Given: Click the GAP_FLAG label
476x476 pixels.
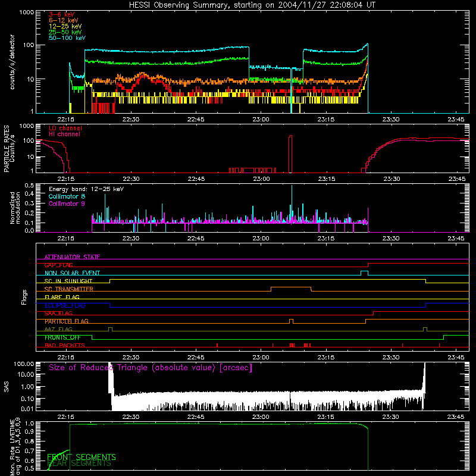Looking at the screenshot, I should pyautogui.click(x=58, y=265).
